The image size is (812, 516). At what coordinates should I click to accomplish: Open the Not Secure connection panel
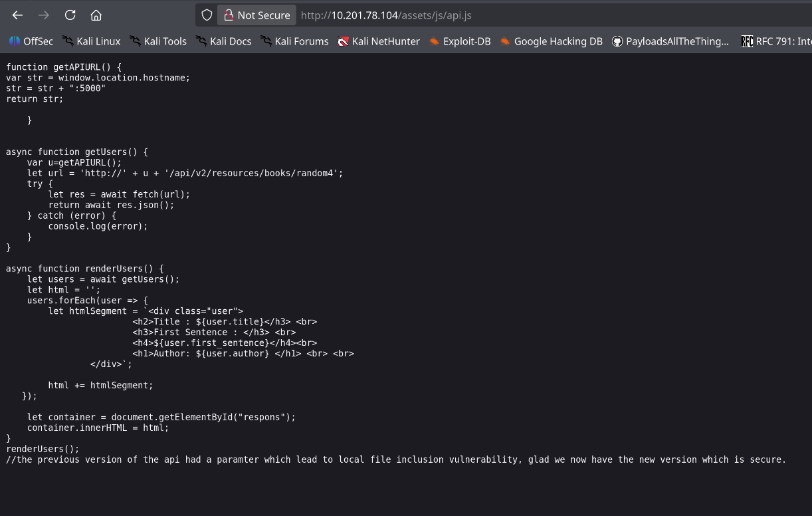(x=256, y=15)
